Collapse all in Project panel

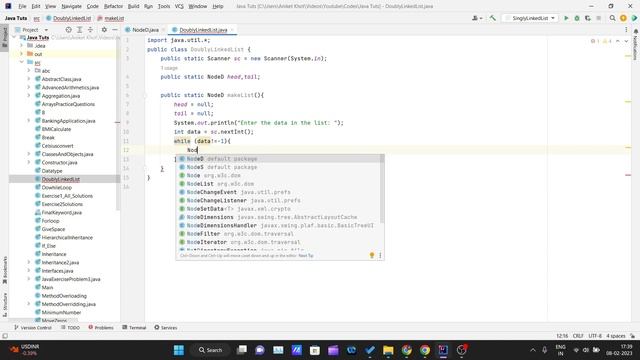[x=91, y=30]
